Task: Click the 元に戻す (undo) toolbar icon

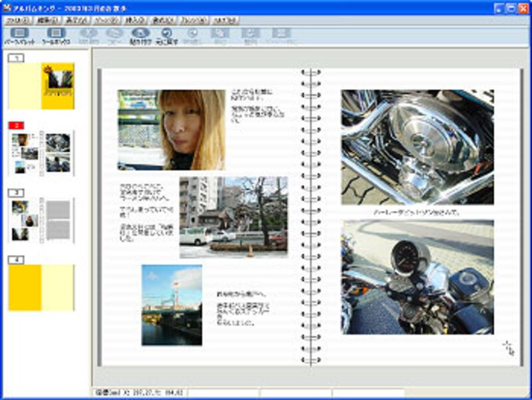Action: tap(167, 35)
